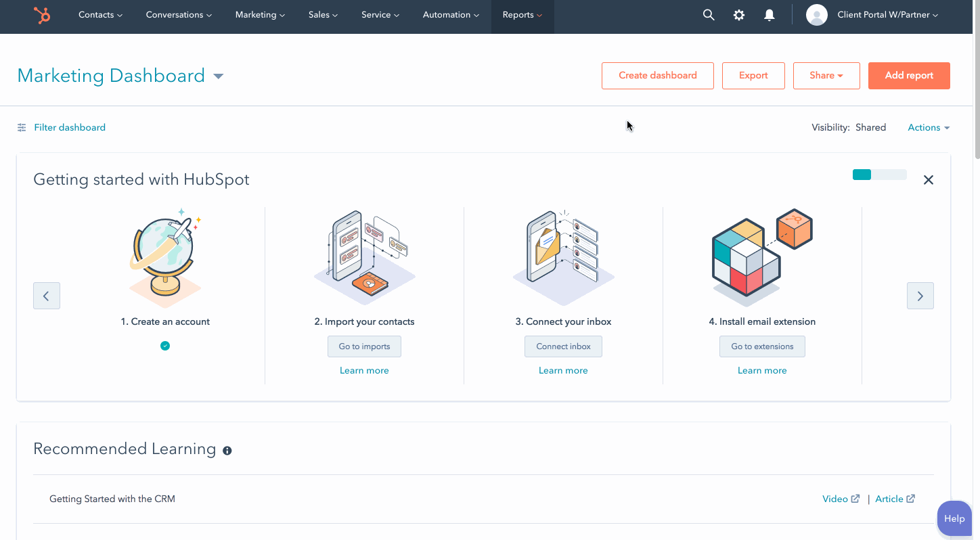Open the notifications bell
The image size is (980, 540).
(769, 15)
